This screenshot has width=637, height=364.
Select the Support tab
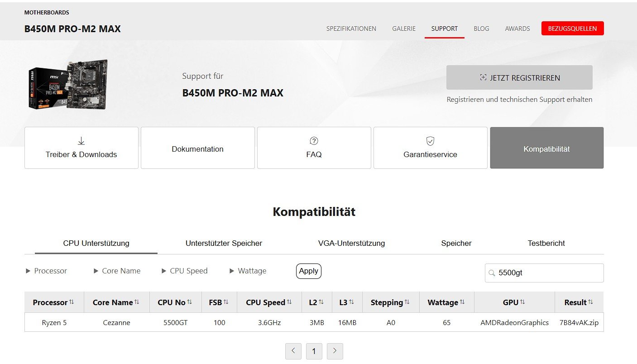click(x=445, y=29)
